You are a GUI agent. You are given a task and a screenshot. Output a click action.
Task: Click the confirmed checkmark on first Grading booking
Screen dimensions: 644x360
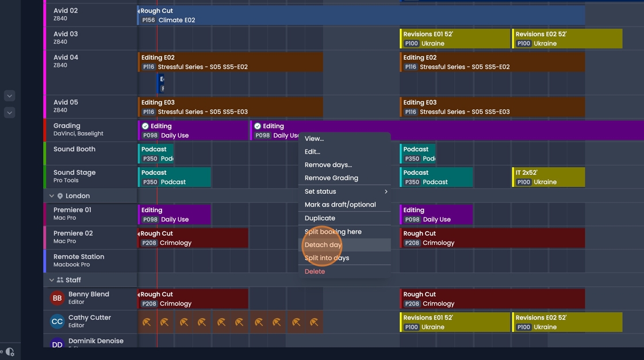point(145,126)
